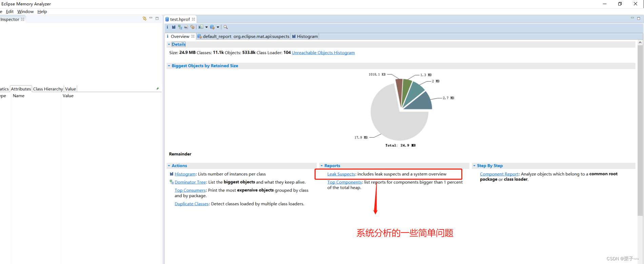Screen dimensions: 644x264
Task: Maximize the editor area panel
Action: click(x=639, y=19)
